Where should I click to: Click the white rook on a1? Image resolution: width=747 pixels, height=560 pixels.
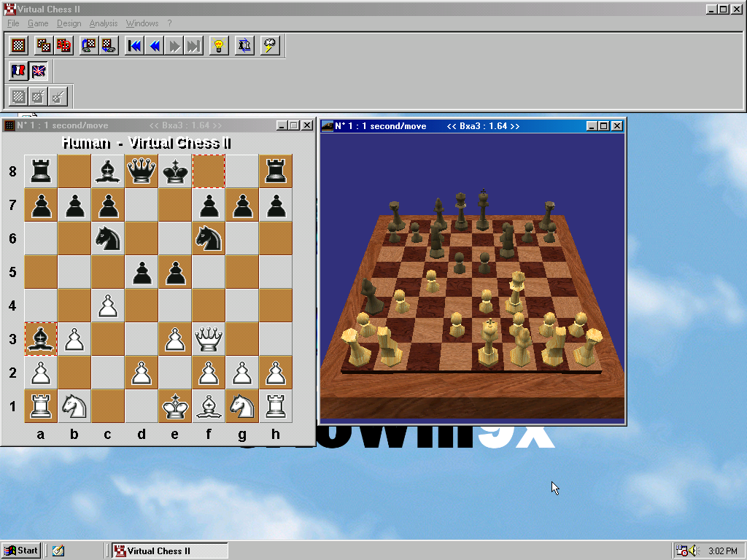click(x=41, y=405)
